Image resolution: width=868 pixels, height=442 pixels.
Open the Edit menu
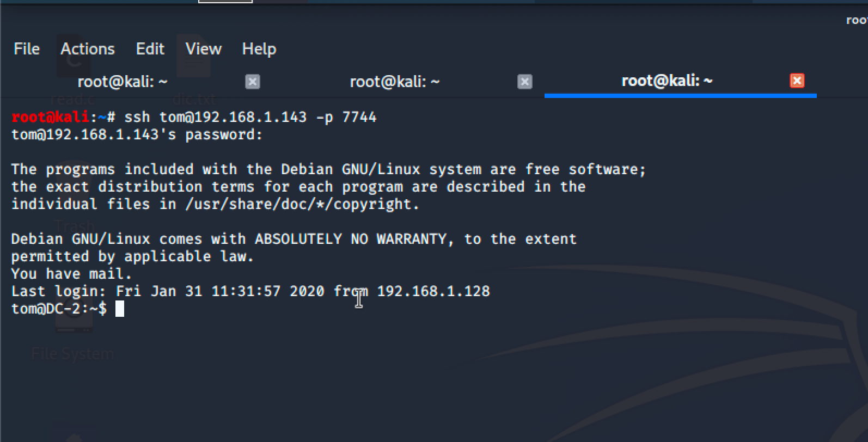click(x=150, y=49)
